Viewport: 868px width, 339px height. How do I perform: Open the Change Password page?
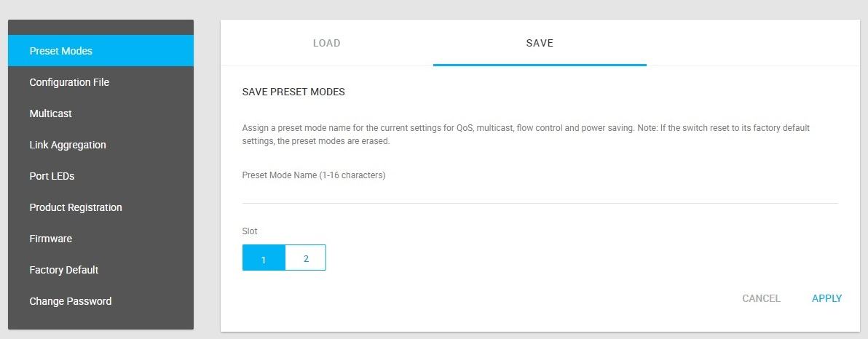[x=71, y=301]
